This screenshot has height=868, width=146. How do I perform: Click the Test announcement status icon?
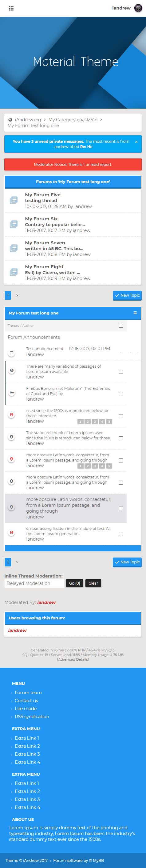tap(11, 353)
